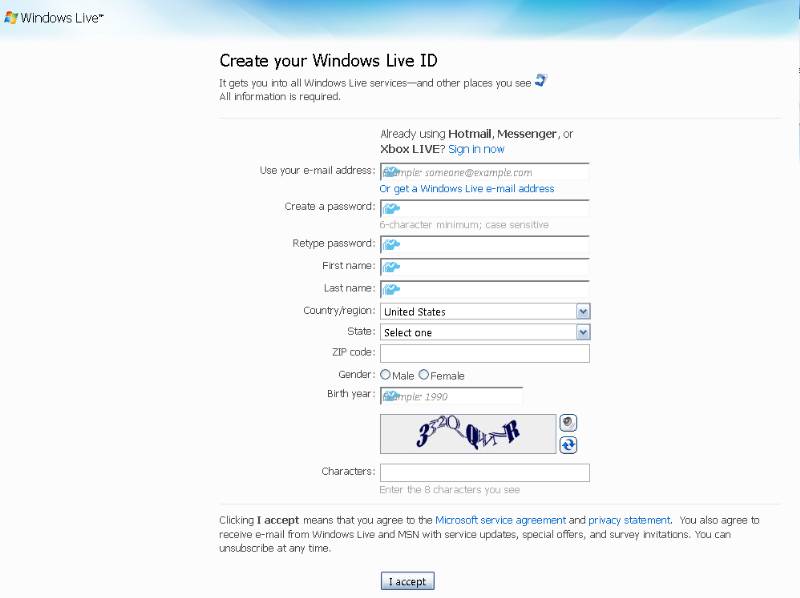Image resolution: width=800 pixels, height=598 pixels.
Task: Focus the Last name field
Action: [485, 290]
